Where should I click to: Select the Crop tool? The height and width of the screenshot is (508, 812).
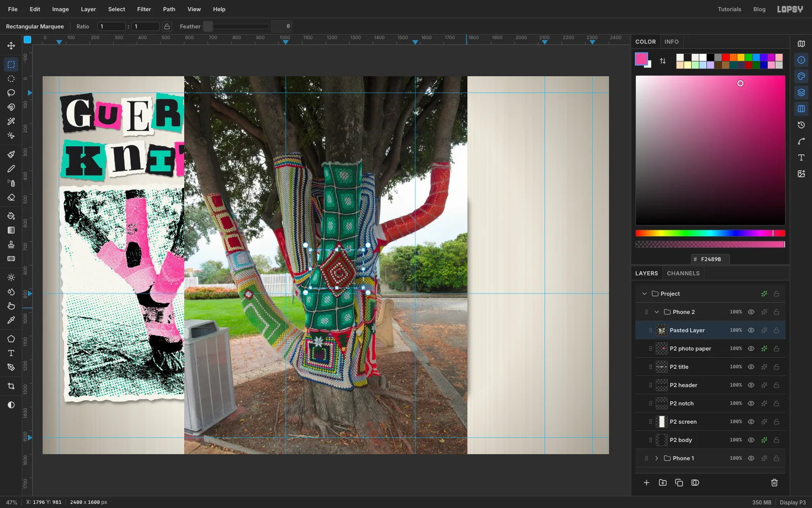coord(11,386)
